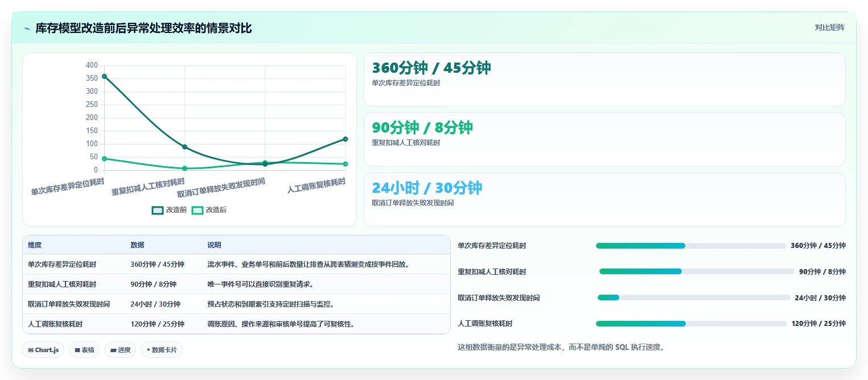This screenshot has height=380, width=868.
Task: Open the 360分钟 / 45分钟 data card
Action: 604,80
